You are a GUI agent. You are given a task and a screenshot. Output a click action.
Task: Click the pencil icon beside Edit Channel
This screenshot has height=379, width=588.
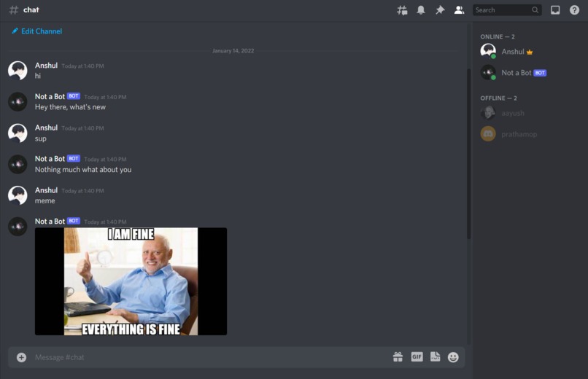pos(15,31)
